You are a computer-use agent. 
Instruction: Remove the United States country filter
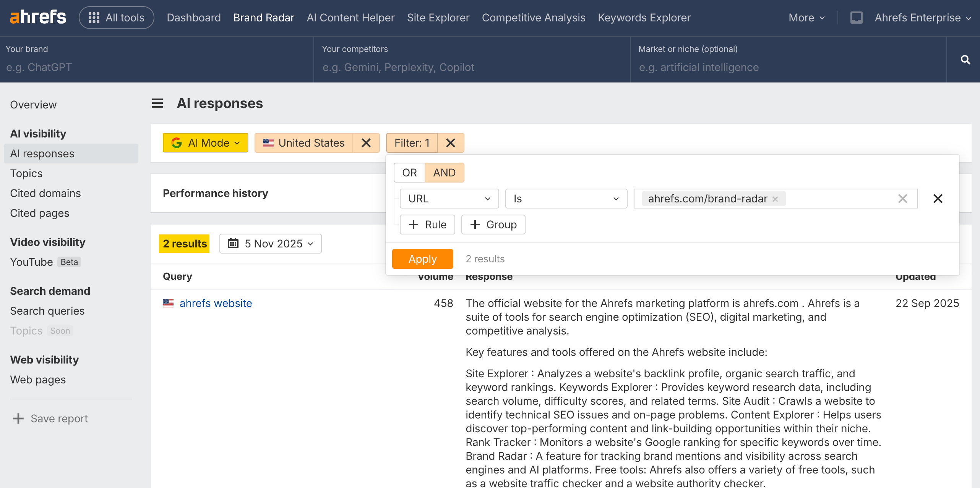[366, 143]
